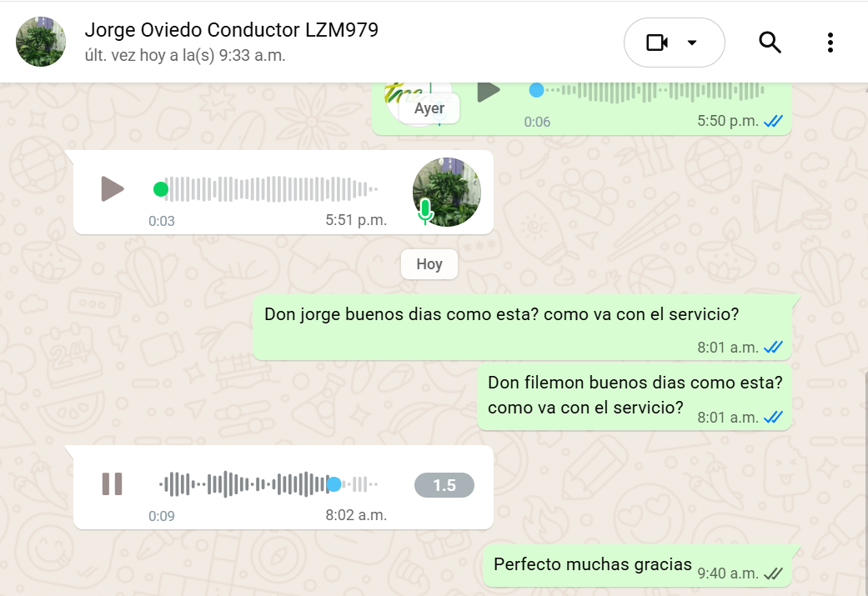The width and height of the screenshot is (868, 596).
Task: Play the 0:06 sent voice message
Action: (489, 91)
